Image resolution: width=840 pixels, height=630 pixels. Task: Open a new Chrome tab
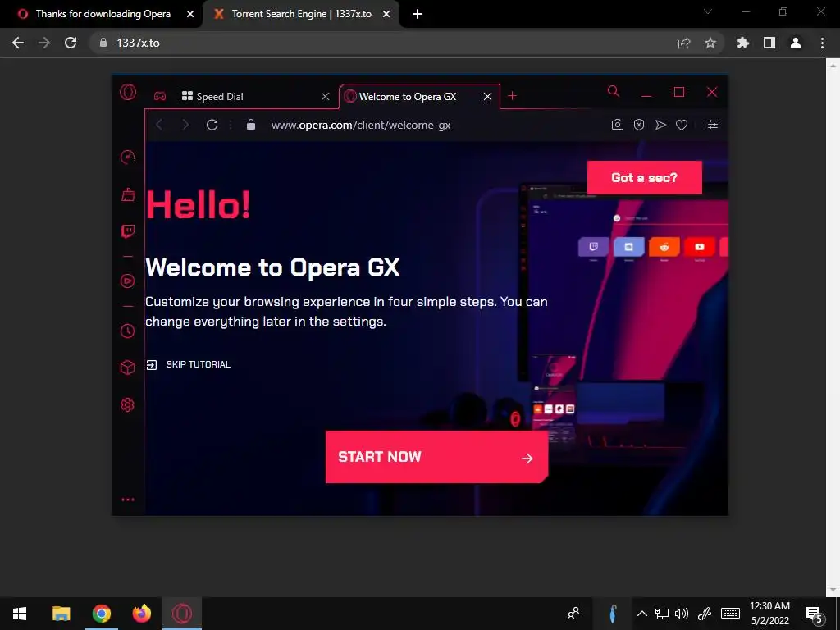coord(418,15)
